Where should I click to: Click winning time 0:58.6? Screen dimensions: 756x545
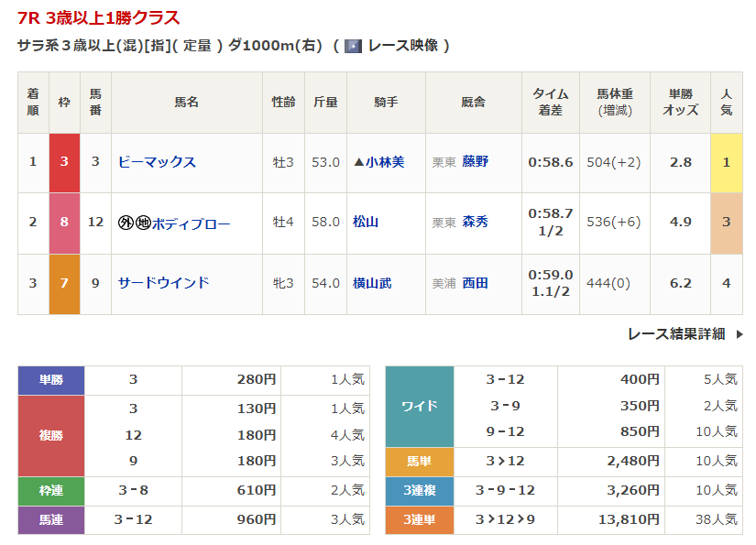tap(551, 162)
